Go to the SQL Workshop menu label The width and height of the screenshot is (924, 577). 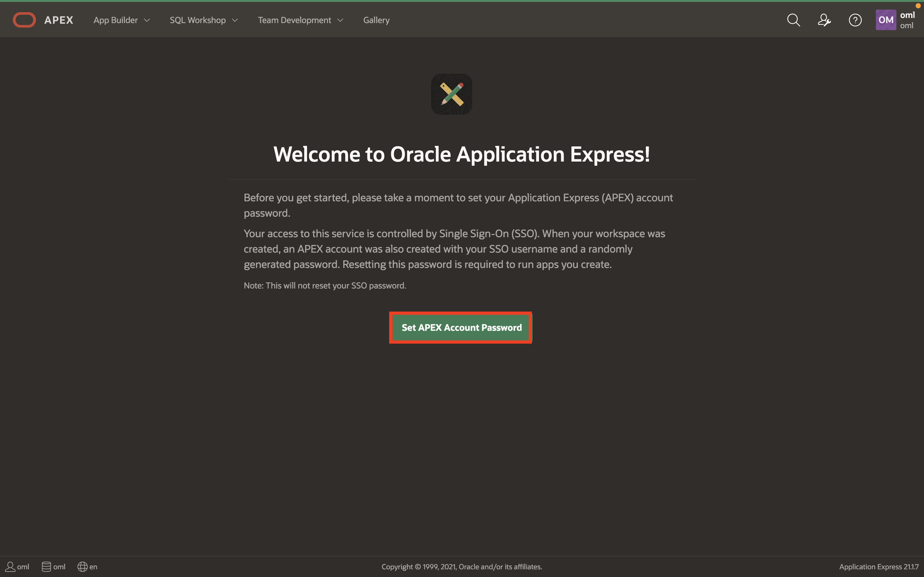coord(197,20)
